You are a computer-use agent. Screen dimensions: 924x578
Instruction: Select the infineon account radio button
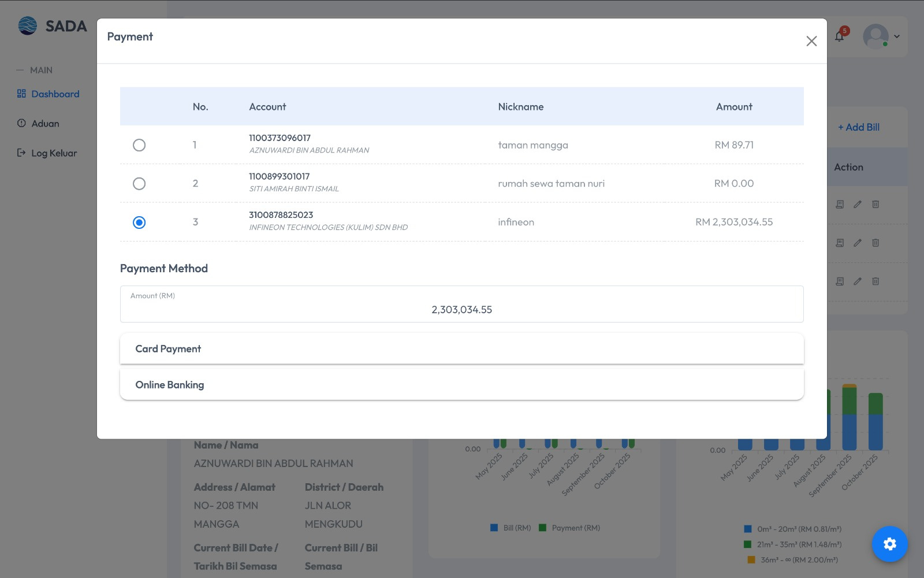[x=139, y=223]
